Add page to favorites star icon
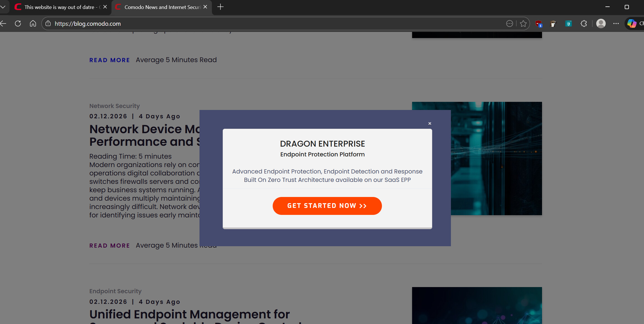The image size is (644, 324). pyautogui.click(x=523, y=24)
